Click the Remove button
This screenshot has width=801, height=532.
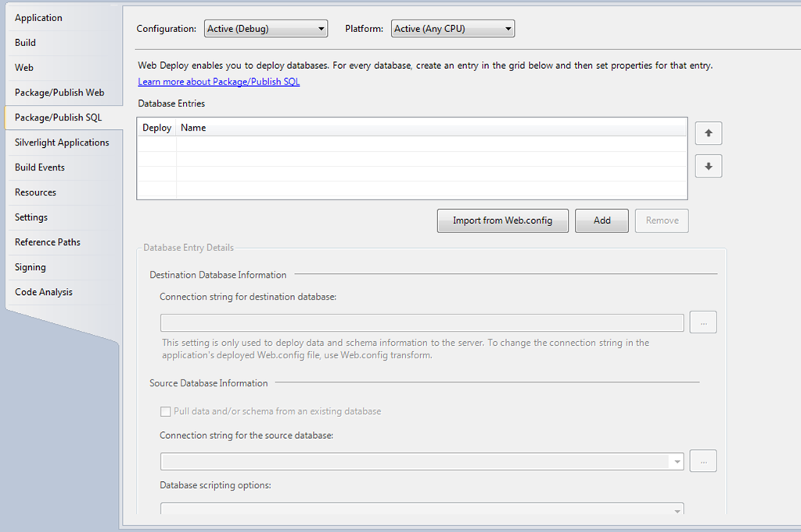(662, 221)
